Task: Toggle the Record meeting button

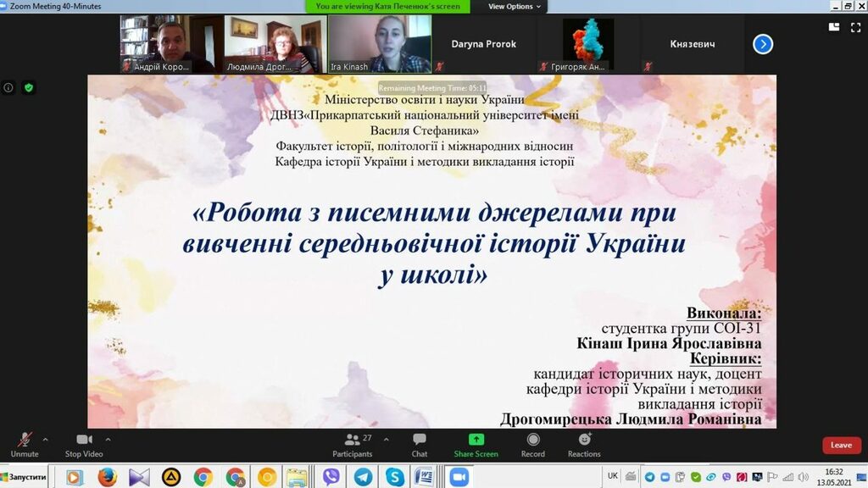Action: (533, 444)
